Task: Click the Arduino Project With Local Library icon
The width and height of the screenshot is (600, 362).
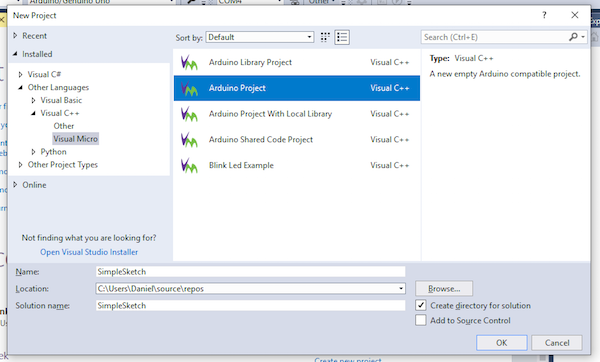Action: click(x=189, y=114)
